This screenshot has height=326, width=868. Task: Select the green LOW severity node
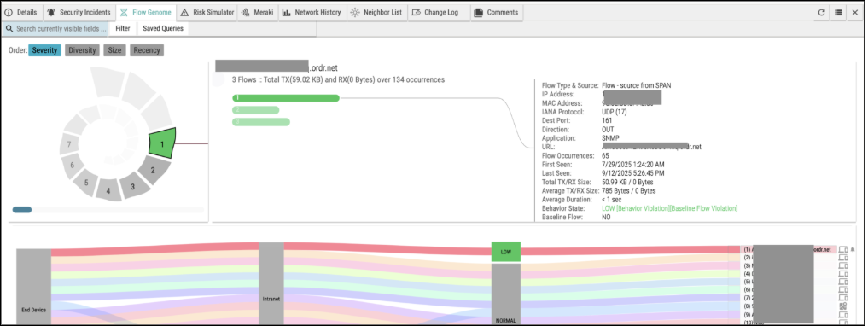click(505, 251)
